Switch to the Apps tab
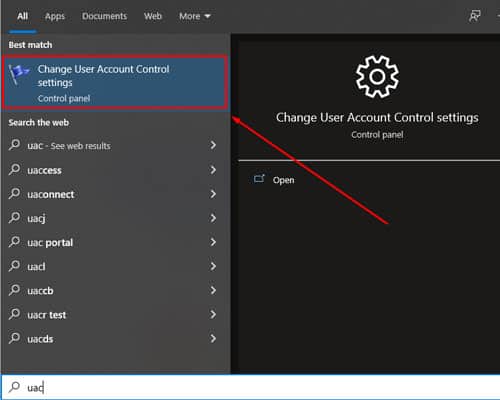 point(55,16)
